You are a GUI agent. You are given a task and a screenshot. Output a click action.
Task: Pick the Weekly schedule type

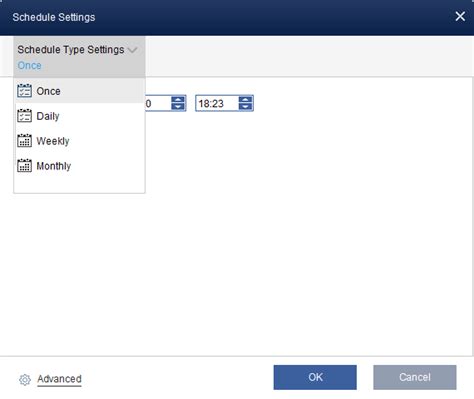pyautogui.click(x=79, y=141)
